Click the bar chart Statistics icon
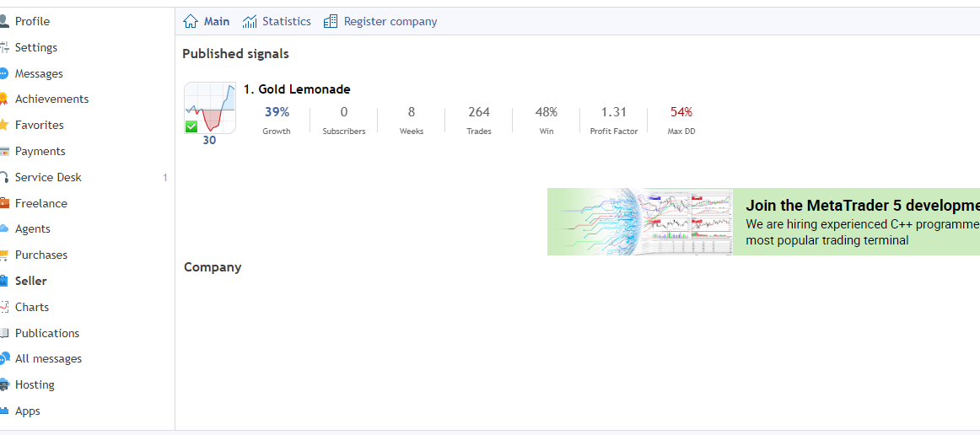The image size is (980, 435). [250, 21]
